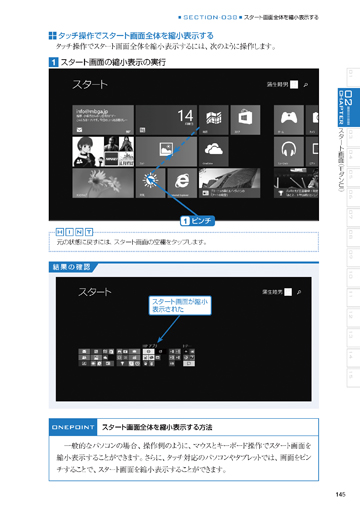This screenshot has height=510, width=360.
Task: Open the Mail tile showing info@mbga.jp
Action: pyautogui.click(x=103, y=120)
